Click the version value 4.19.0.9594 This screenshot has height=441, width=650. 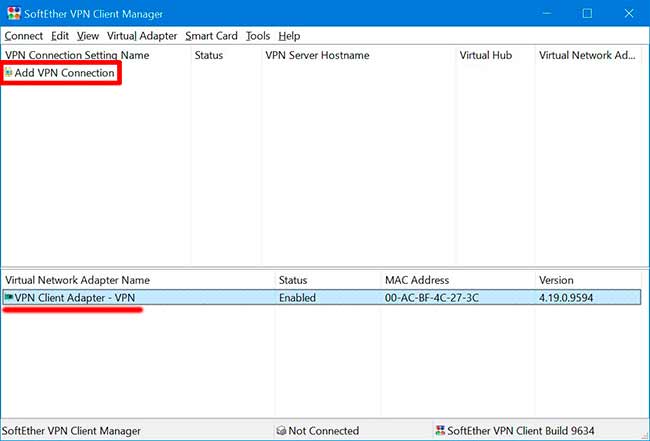pyautogui.click(x=566, y=298)
